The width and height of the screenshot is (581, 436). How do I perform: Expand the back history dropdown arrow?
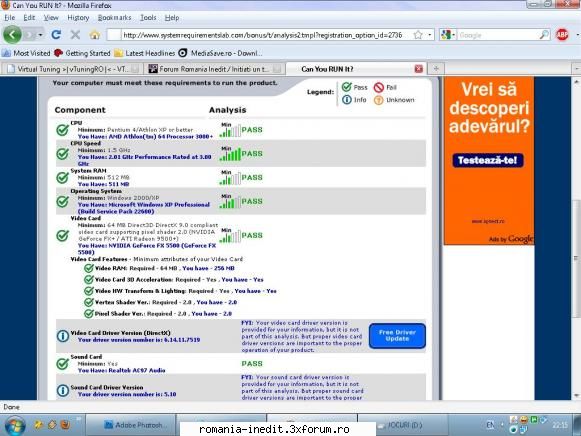pyautogui.click(x=40, y=35)
